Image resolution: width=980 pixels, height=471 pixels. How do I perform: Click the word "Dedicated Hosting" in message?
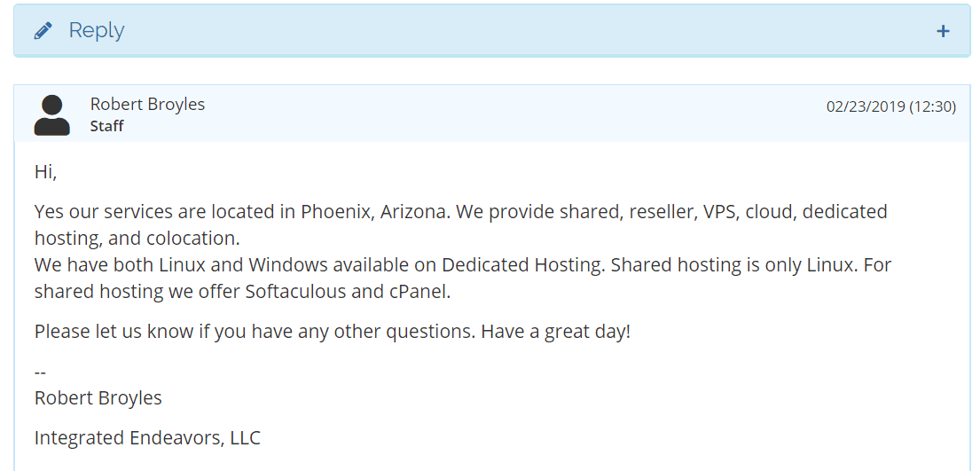pos(523,265)
